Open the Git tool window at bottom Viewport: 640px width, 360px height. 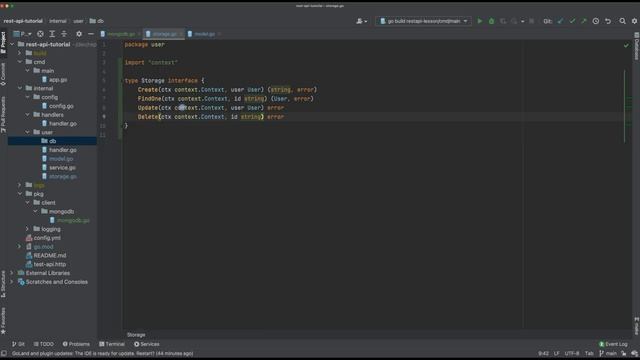pos(18,344)
